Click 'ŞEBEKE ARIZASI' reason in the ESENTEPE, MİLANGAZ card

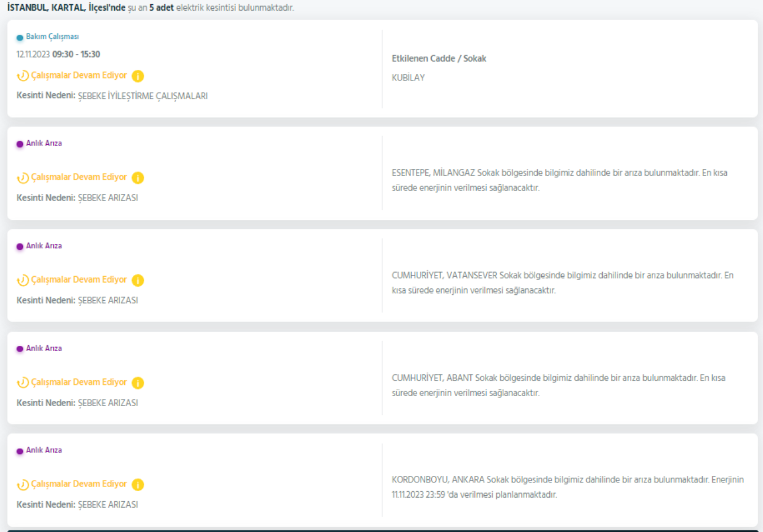click(108, 197)
